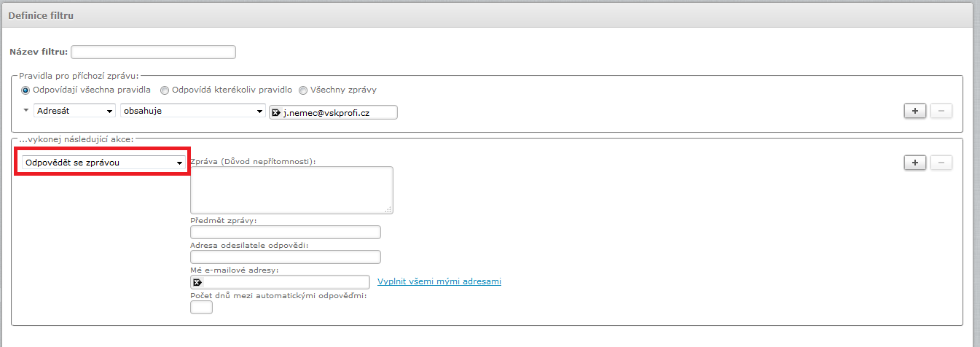
Task: Open the "obsahuje" condition dropdown
Action: tap(192, 111)
